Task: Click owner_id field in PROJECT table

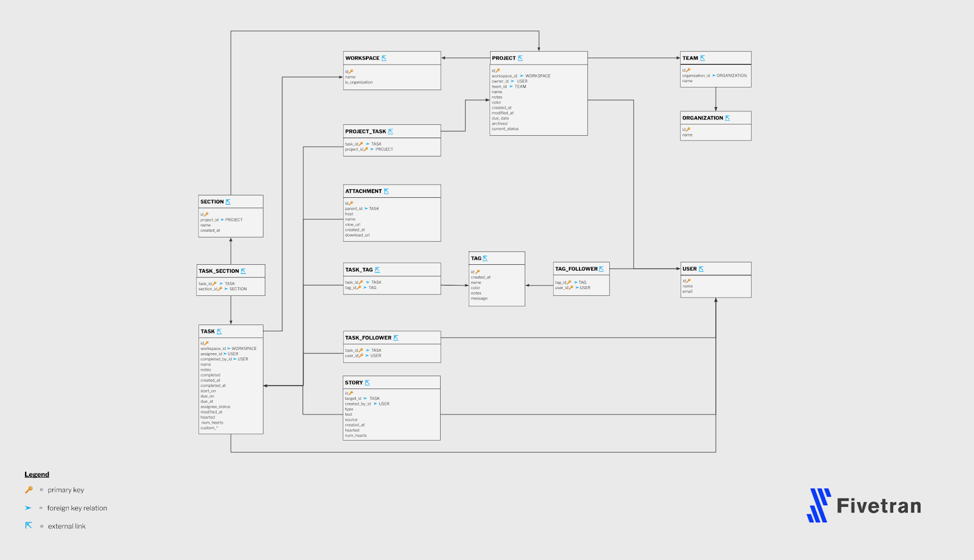Action: pyautogui.click(x=500, y=81)
